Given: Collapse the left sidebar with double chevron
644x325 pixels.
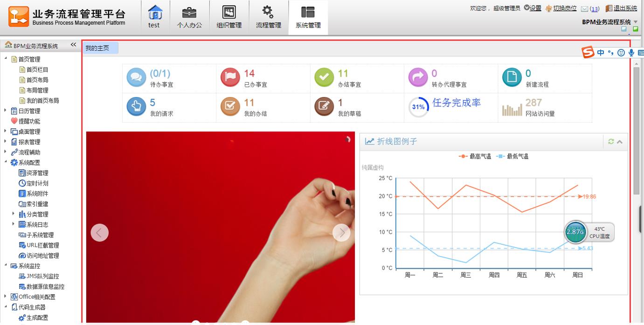Looking at the screenshot, I should point(73,45).
